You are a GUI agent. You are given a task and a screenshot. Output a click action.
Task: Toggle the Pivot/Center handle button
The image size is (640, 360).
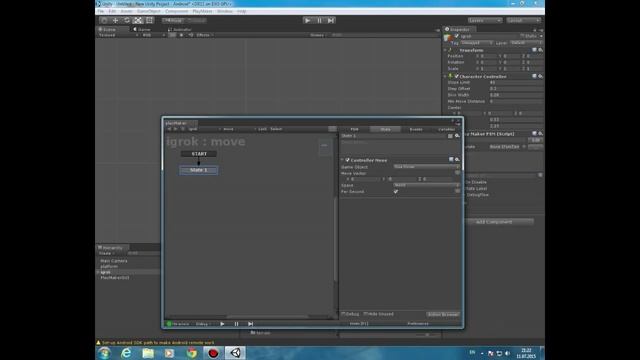point(173,20)
